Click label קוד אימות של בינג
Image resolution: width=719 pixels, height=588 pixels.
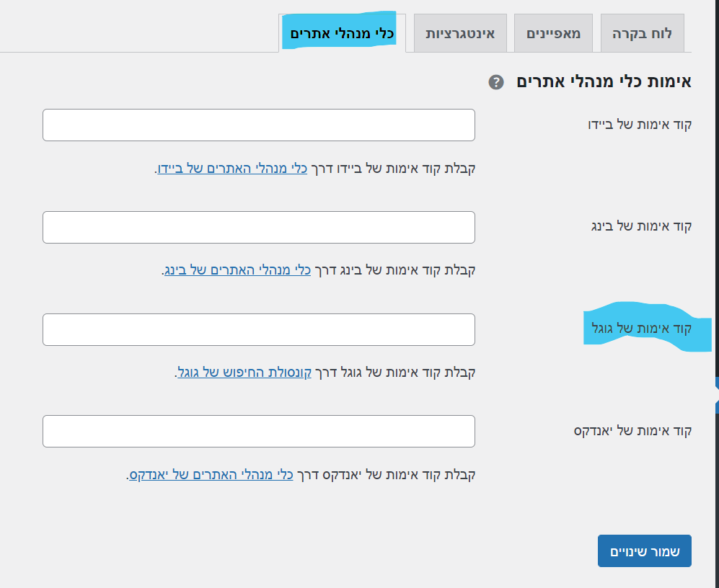[x=641, y=226]
